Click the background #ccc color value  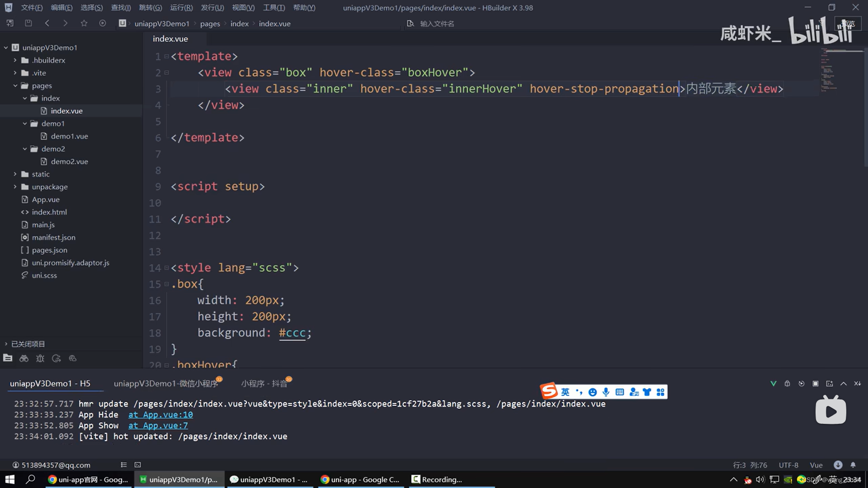pos(292,333)
